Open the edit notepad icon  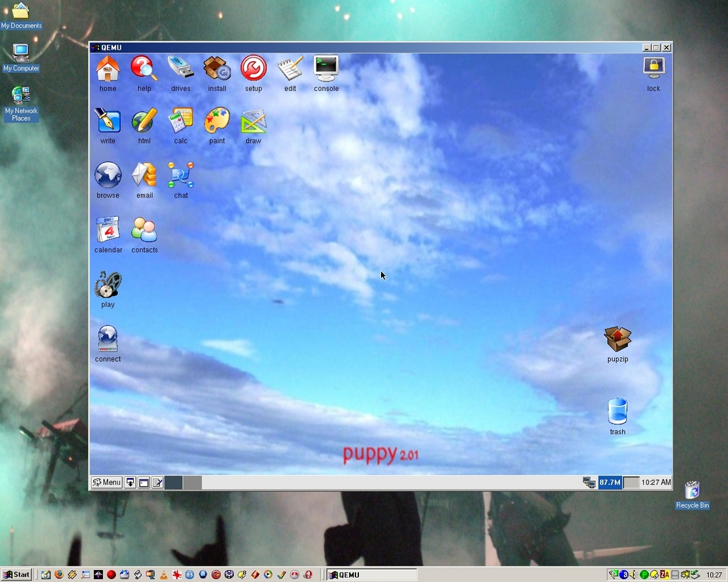click(290, 73)
